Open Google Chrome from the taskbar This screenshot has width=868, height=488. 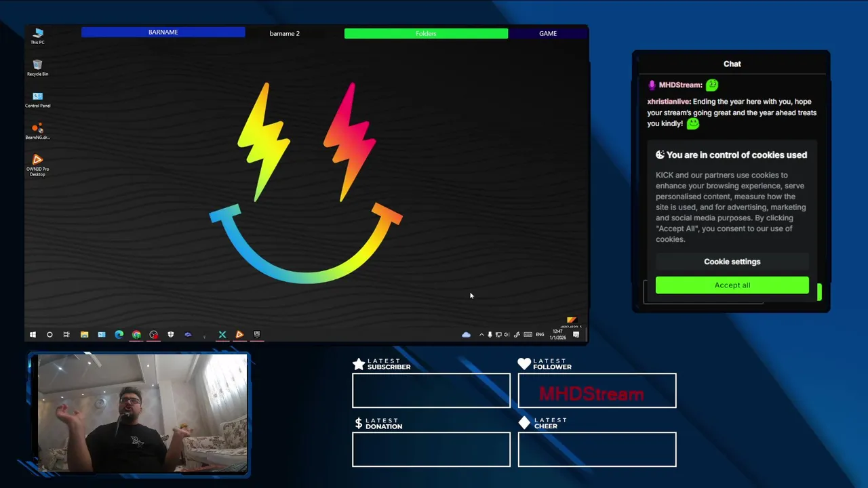click(136, 335)
